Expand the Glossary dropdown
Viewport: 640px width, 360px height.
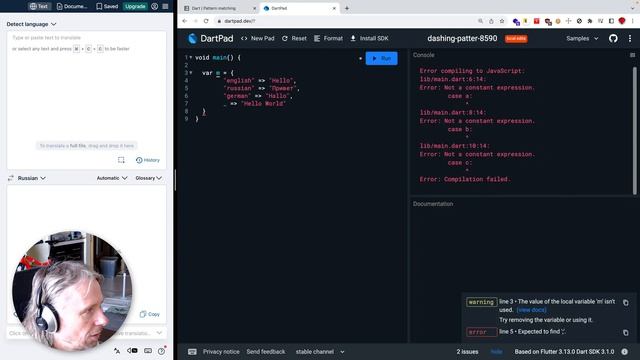(x=149, y=178)
